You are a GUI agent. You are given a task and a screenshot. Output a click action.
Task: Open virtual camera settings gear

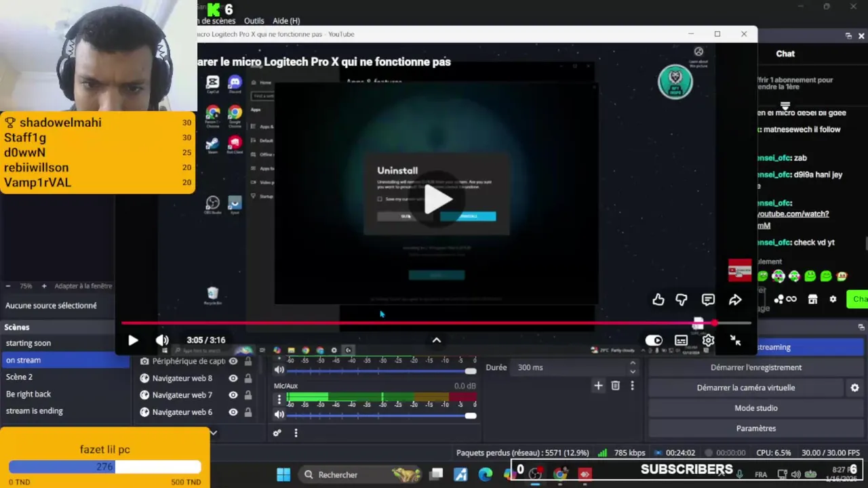pos(854,388)
